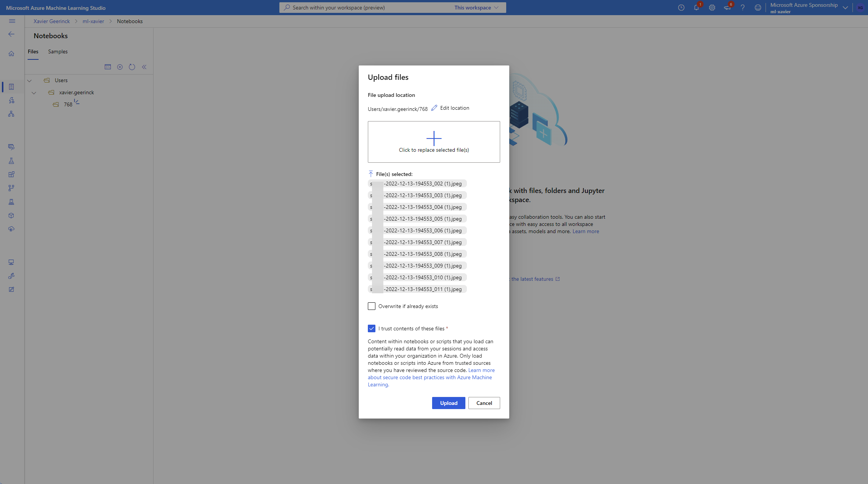
Task: Click the notifications bell icon
Action: (x=696, y=8)
